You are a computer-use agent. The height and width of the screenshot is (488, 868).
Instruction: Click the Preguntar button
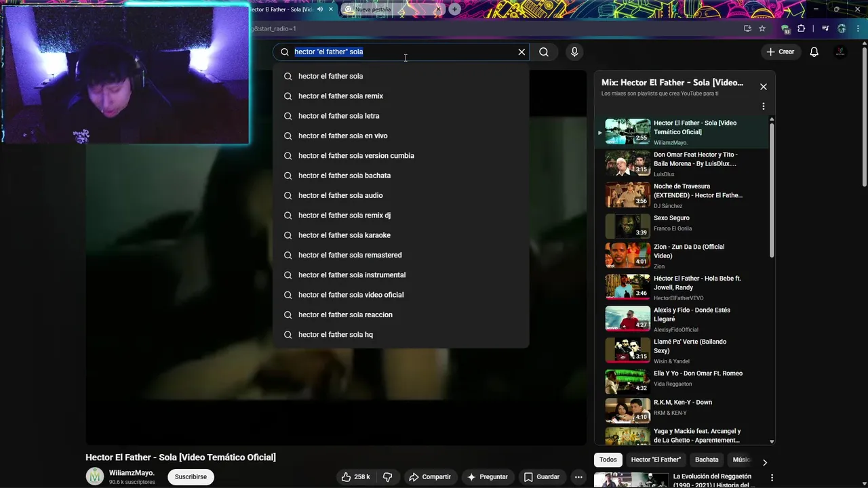tap(487, 476)
